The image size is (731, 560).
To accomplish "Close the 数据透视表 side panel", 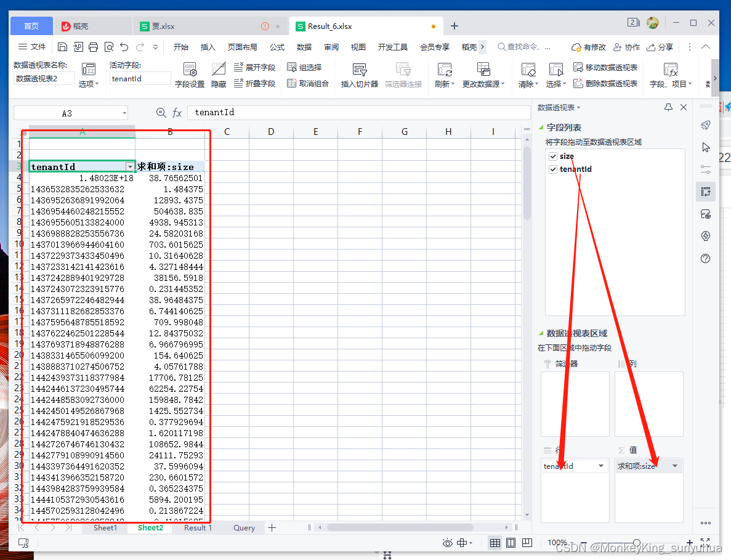I will click(x=684, y=107).
